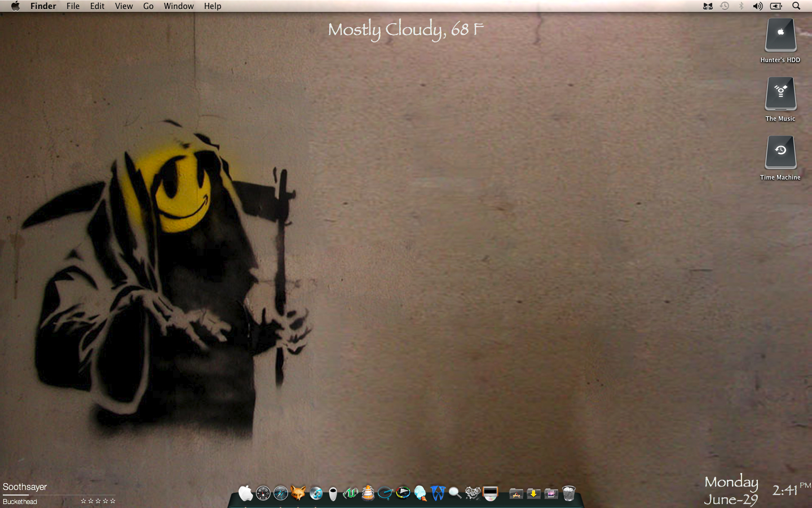Open the Help menu
Viewport: 812px width, 508px height.
click(213, 6)
